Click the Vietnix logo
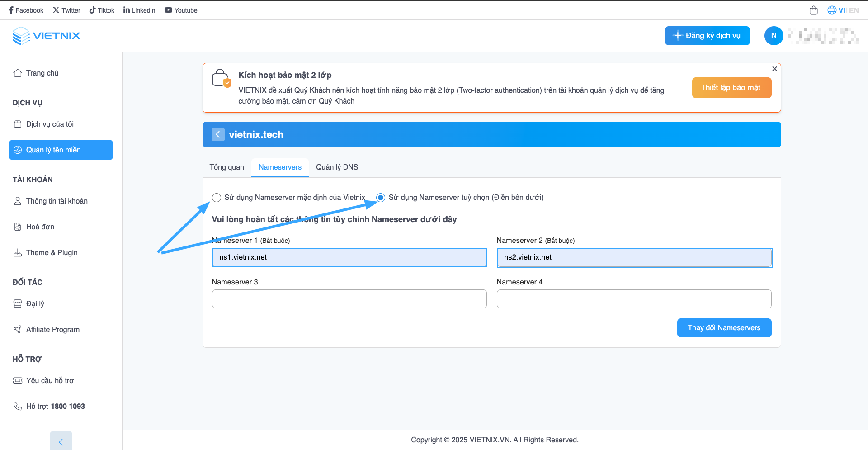The width and height of the screenshot is (868, 450). pos(47,36)
